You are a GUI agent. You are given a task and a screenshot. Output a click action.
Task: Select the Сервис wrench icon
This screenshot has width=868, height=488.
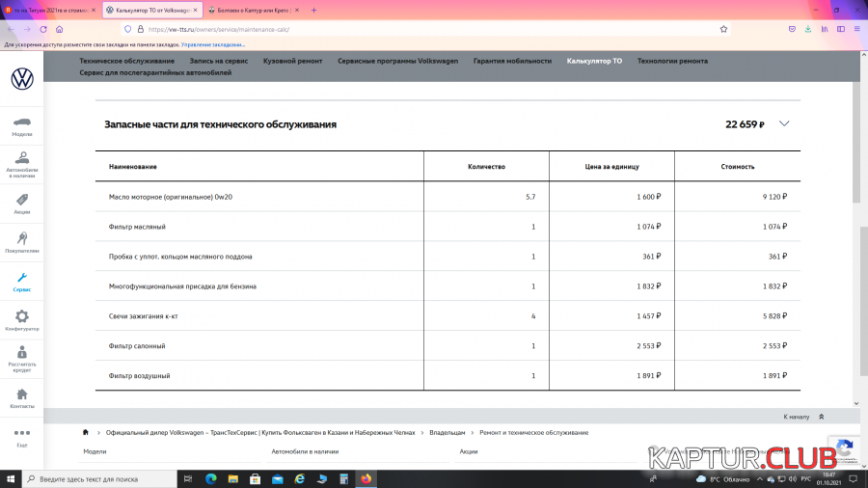pos(21,279)
